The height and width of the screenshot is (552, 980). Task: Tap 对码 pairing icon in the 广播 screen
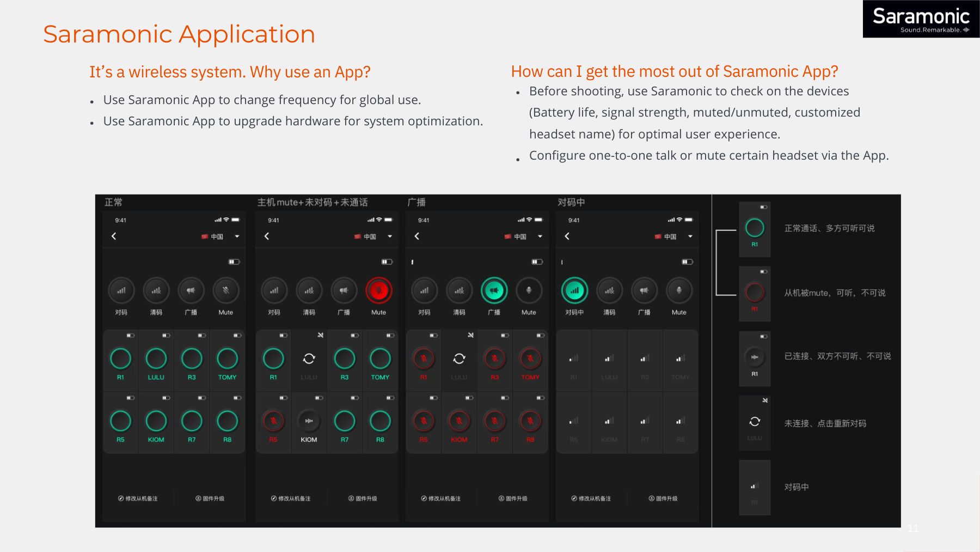click(x=424, y=290)
